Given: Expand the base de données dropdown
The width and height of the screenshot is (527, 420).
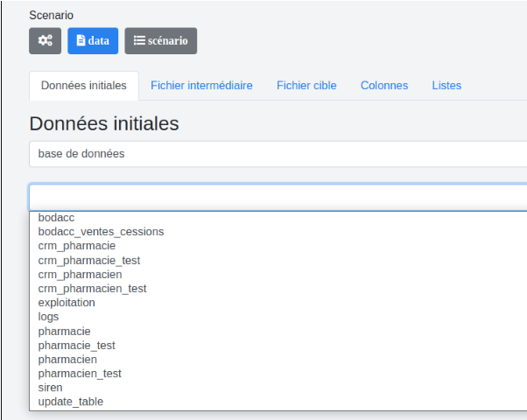Looking at the screenshot, I should (x=278, y=154).
